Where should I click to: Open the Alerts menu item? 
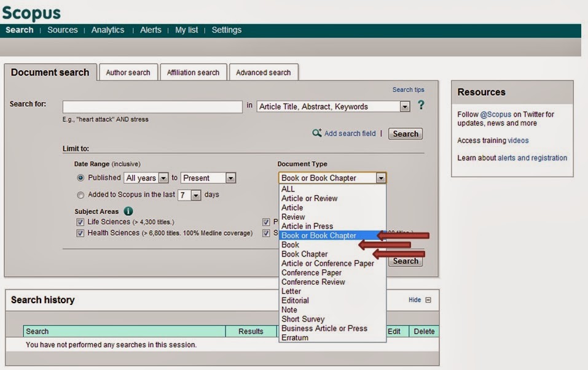coord(151,30)
